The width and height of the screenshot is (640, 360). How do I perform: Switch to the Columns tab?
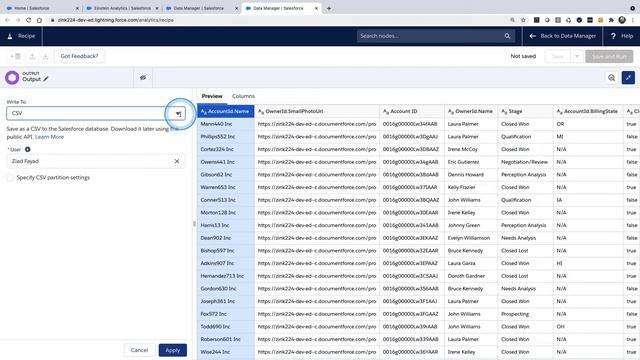(243, 96)
